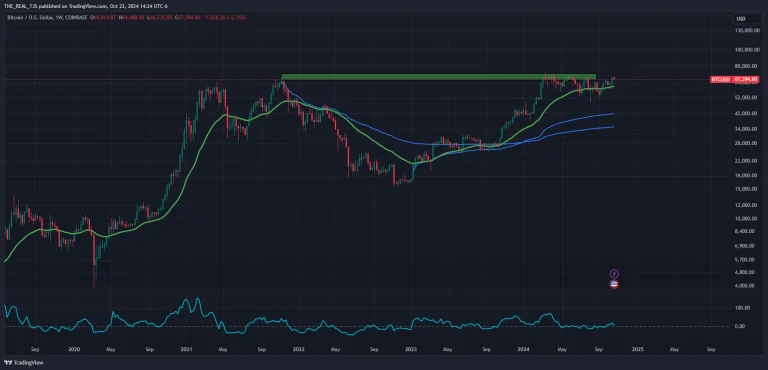The height and width of the screenshot is (370, 768).
Task: Click the 15,000.00 price axis label
Action: [x=747, y=189]
